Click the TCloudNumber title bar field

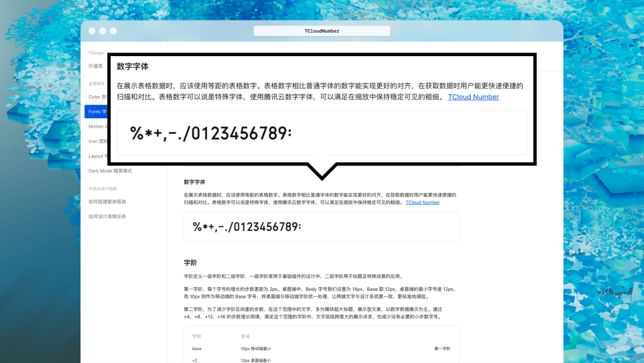click(321, 31)
